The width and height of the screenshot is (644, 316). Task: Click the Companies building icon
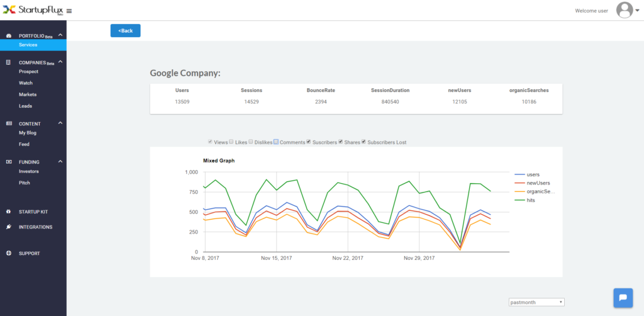pyautogui.click(x=9, y=62)
